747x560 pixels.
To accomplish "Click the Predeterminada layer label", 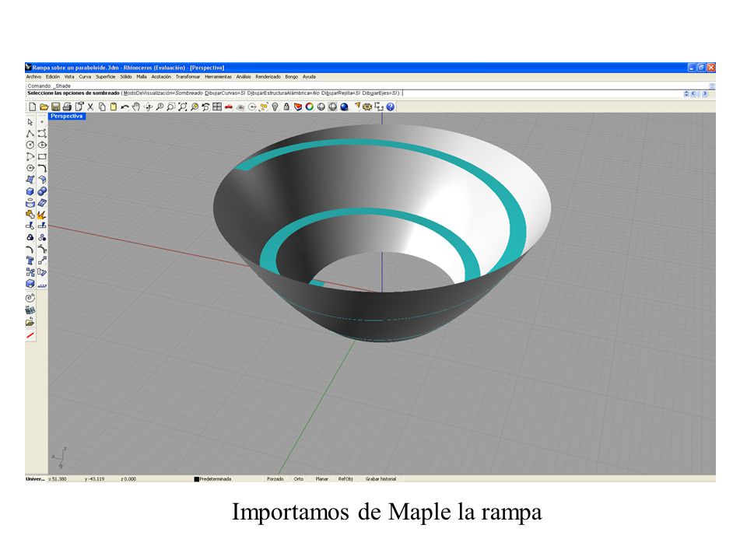I will point(216,479).
